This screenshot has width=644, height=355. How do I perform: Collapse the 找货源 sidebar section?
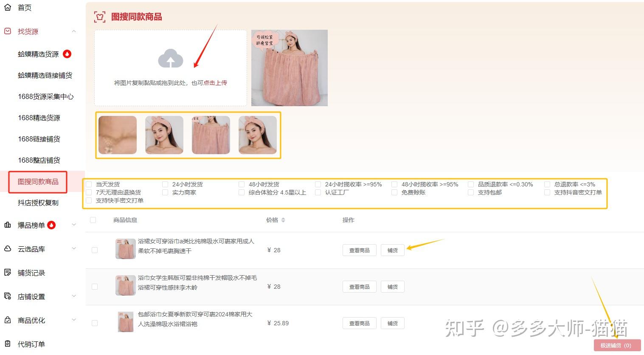point(74,31)
